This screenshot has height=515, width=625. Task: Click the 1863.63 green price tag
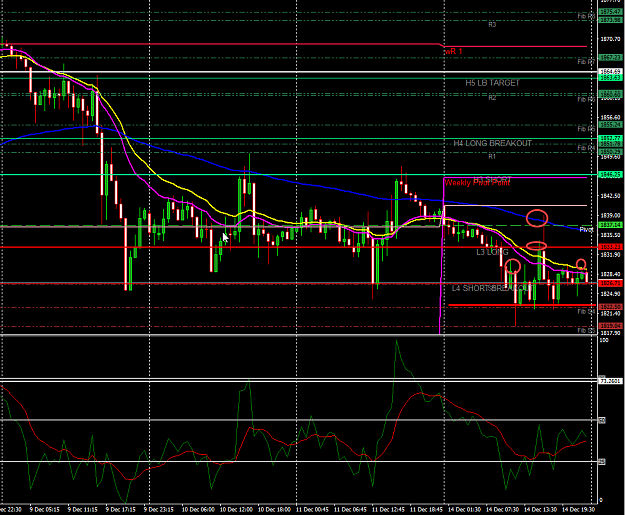click(x=610, y=77)
